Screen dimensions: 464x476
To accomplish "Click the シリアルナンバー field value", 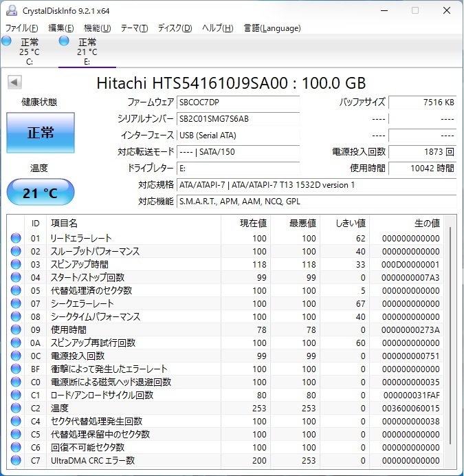I will [239, 119].
